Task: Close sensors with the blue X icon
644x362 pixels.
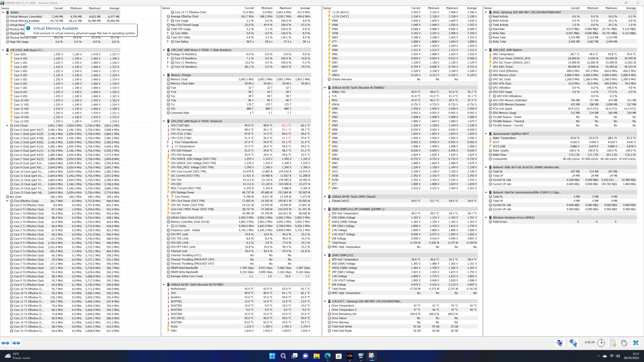Action: [636, 343]
